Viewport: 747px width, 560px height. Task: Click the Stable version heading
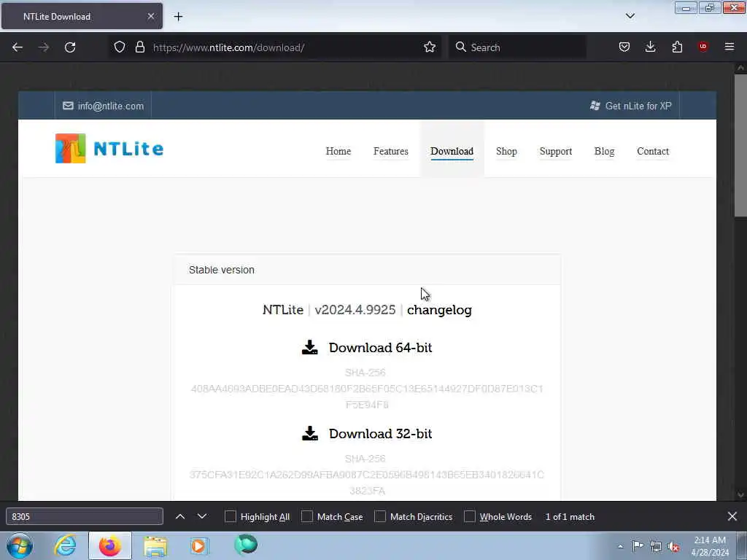pyautogui.click(x=222, y=270)
